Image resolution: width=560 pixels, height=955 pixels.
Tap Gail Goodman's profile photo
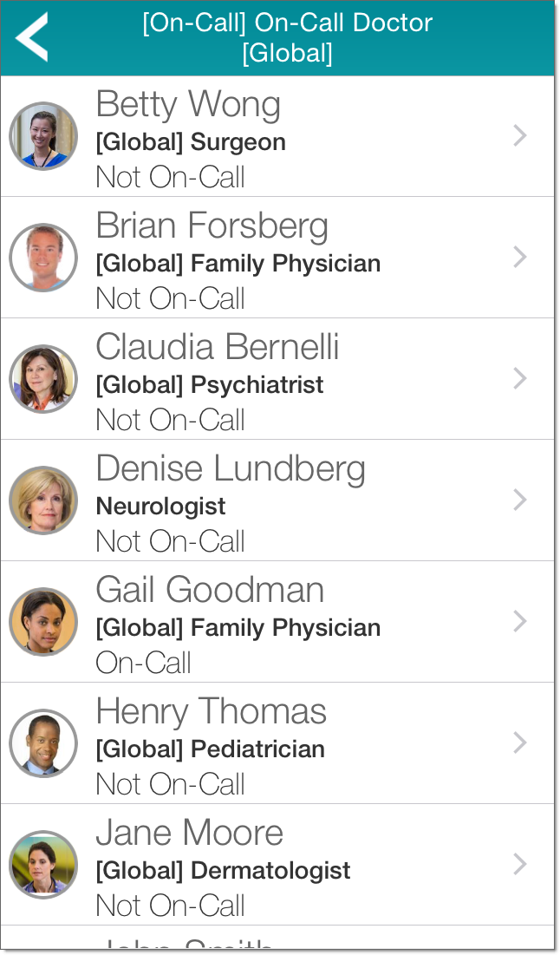[43, 622]
